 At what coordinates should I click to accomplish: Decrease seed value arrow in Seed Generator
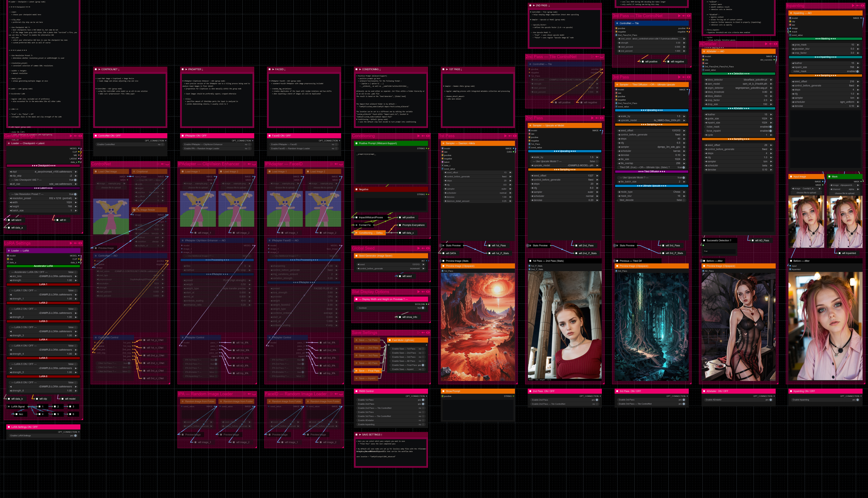coord(358,264)
